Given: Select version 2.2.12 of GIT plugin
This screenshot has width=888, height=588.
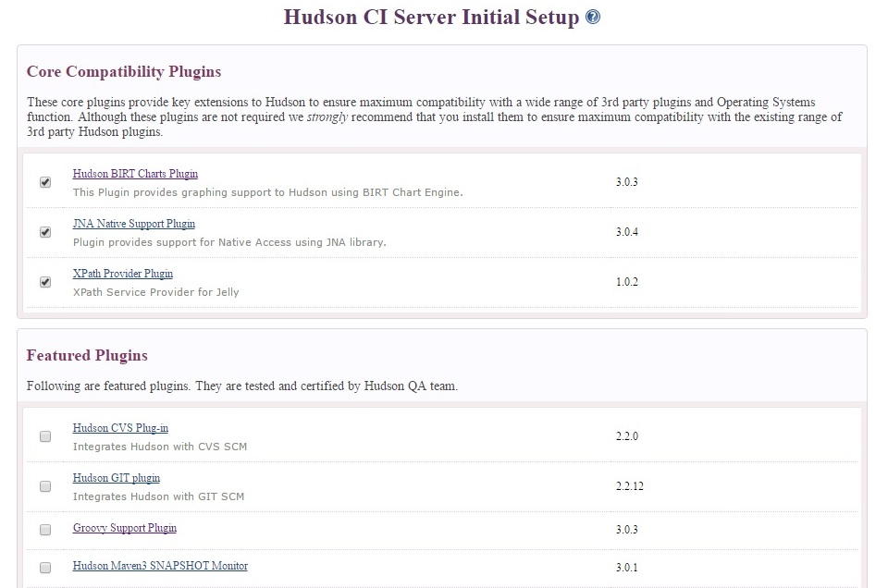Looking at the screenshot, I should 630,485.
